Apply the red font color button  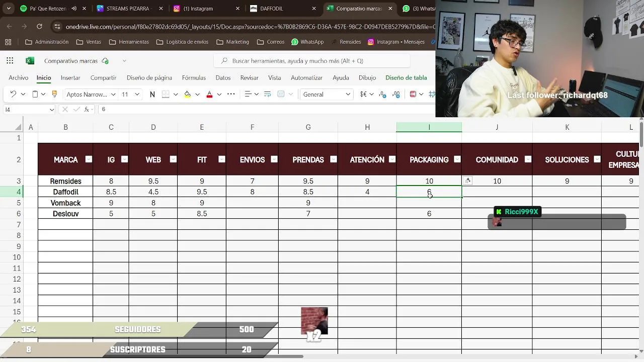point(209,94)
